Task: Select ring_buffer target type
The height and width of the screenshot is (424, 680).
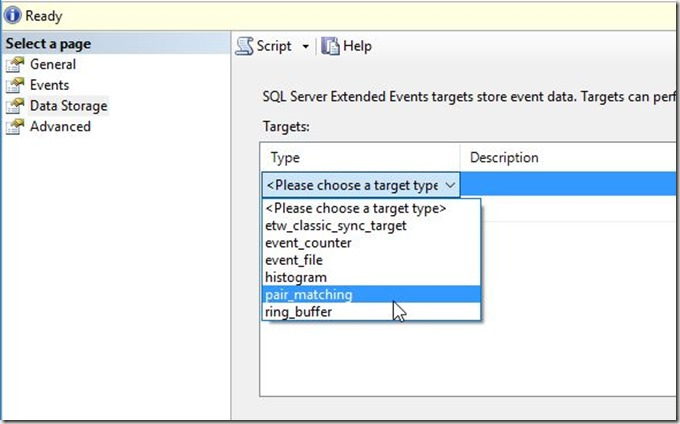Action: pyautogui.click(x=371, y=311)
